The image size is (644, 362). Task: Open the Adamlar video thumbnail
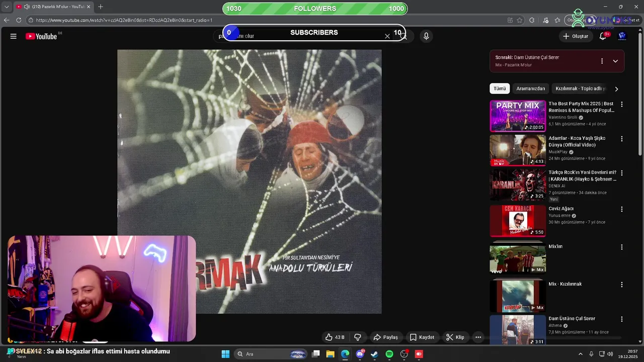tap(518, 150)
